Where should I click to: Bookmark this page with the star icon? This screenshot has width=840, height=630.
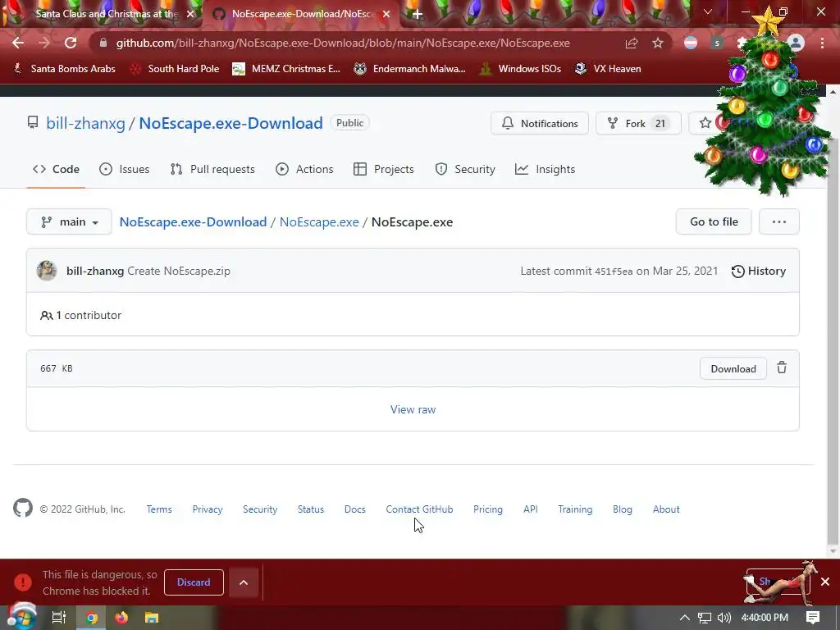(658, 43)
